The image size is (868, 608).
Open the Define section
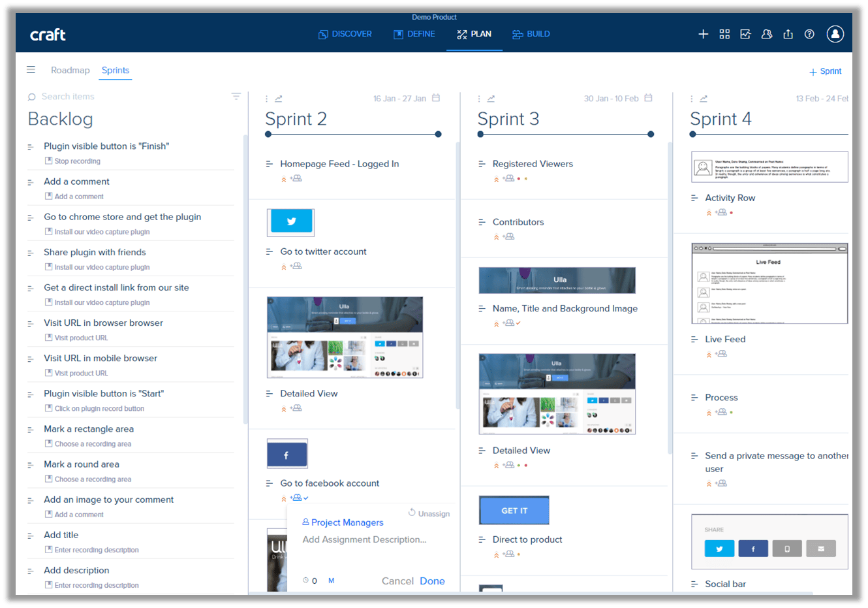click(414, 34)
